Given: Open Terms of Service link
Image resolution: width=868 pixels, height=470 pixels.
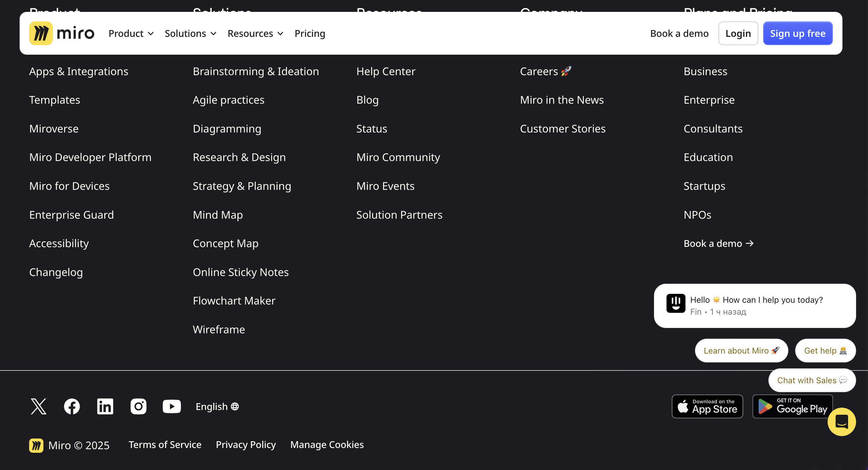Looking at the screenshot, I should [165, 444].
